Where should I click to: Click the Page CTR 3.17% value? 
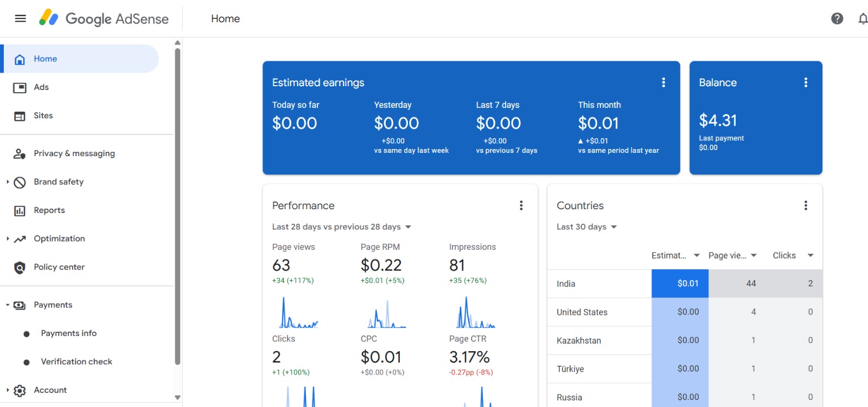point(469,357)
